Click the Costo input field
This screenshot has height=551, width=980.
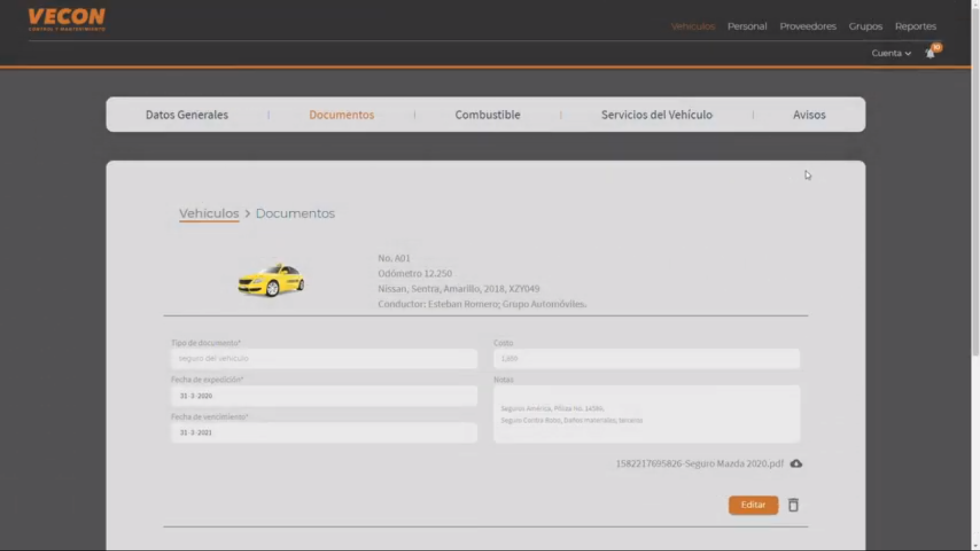[646, 359]
